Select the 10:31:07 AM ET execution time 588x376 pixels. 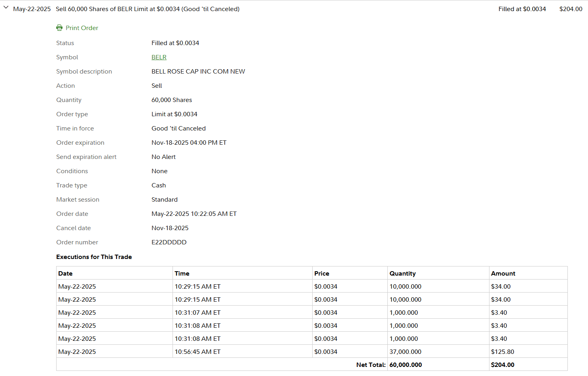click(197, 313)
